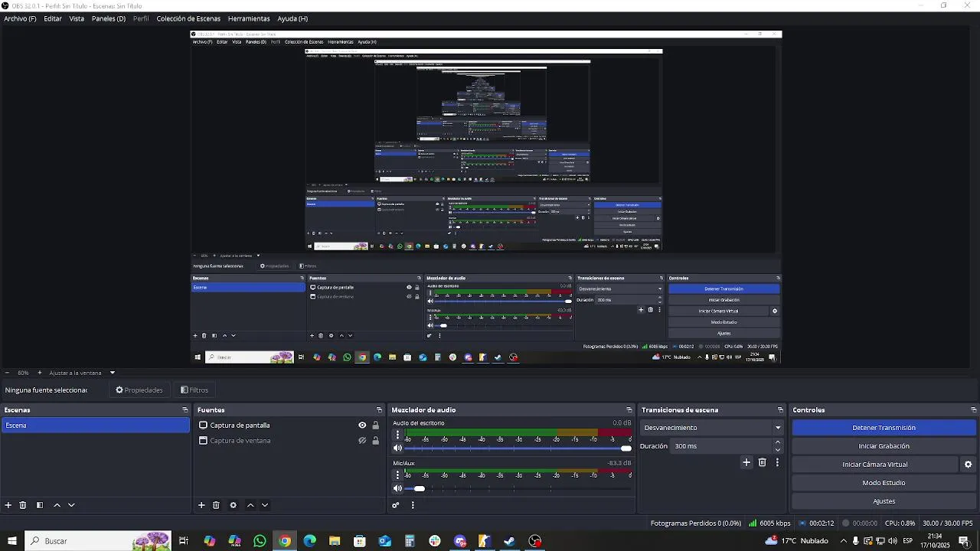Undock the Transiciones de escena panel
Viewport: 980px width, 551px height.
coord(780,410)
